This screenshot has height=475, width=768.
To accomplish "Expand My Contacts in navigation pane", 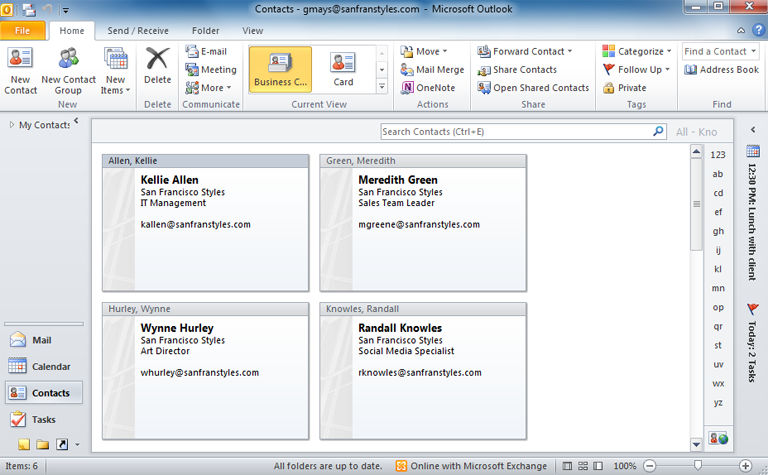I will (12, 124).
